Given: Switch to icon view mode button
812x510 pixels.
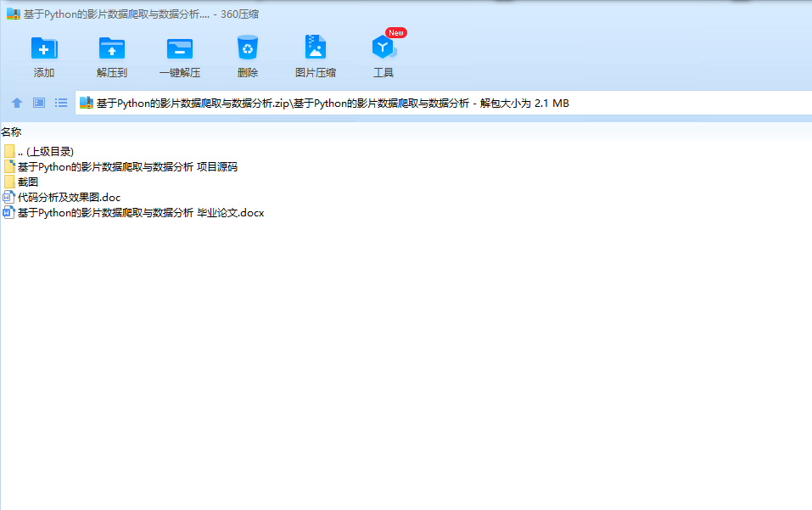Looking at the screenshot, I should (39, 103).
